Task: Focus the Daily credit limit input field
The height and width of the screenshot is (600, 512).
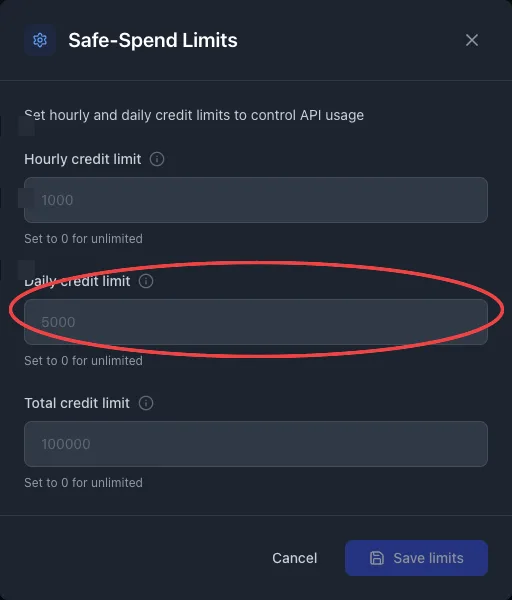Action: 256,322
